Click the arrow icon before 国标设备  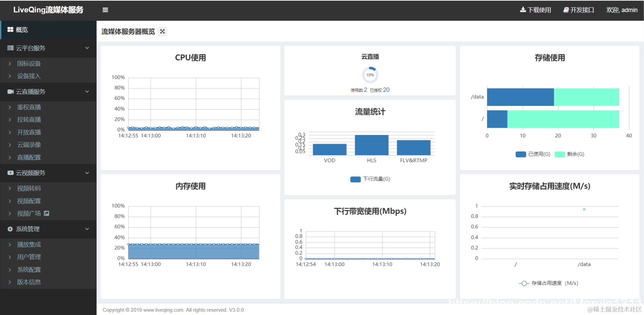click(10, 63)
